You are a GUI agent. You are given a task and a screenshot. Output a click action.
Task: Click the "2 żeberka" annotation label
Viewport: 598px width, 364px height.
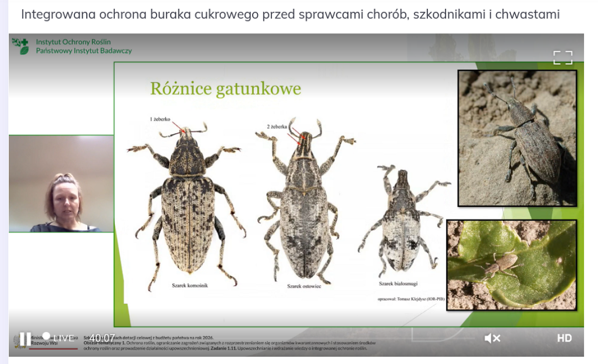coord(277,126)
